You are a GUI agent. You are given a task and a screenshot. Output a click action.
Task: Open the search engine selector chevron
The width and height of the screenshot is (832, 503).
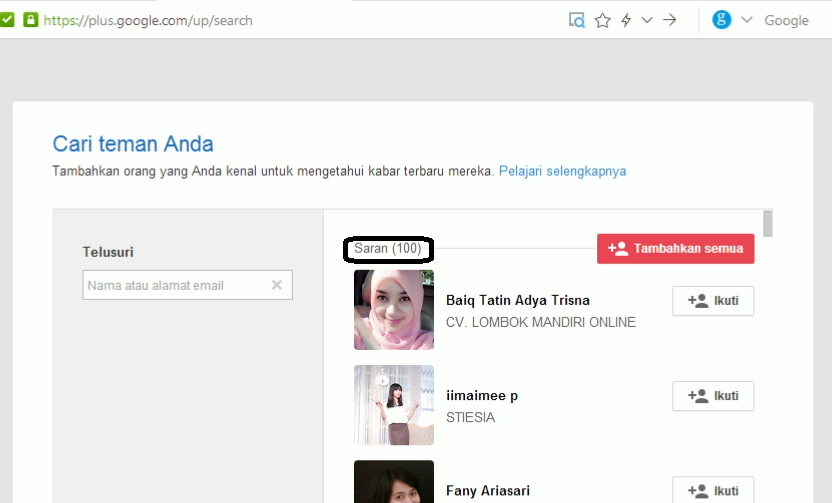pyautogui.click(x=747, y=20)
